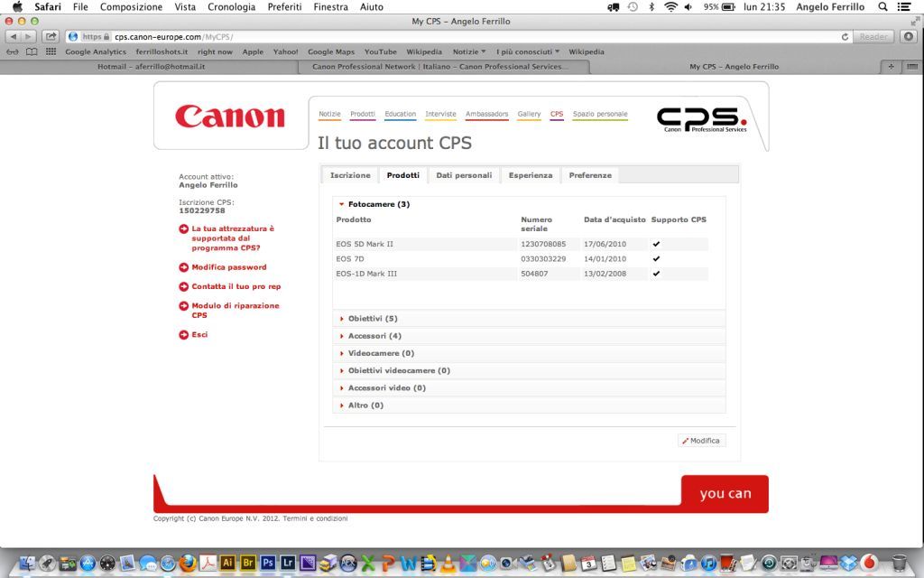The height and width of the screenshot is (578, 924).
Task: Open Lightroom from the dock
Action: tap(288, 564)
